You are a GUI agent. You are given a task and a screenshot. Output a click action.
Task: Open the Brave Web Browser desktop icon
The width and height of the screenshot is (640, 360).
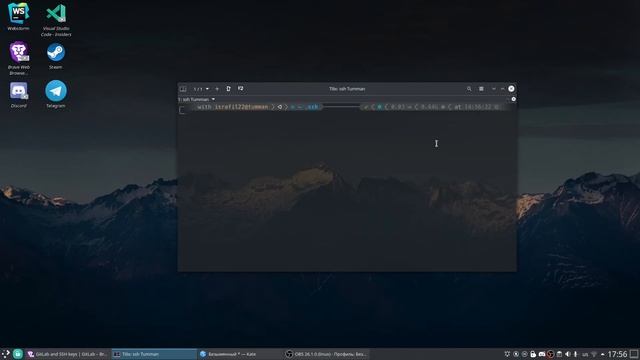18,58
